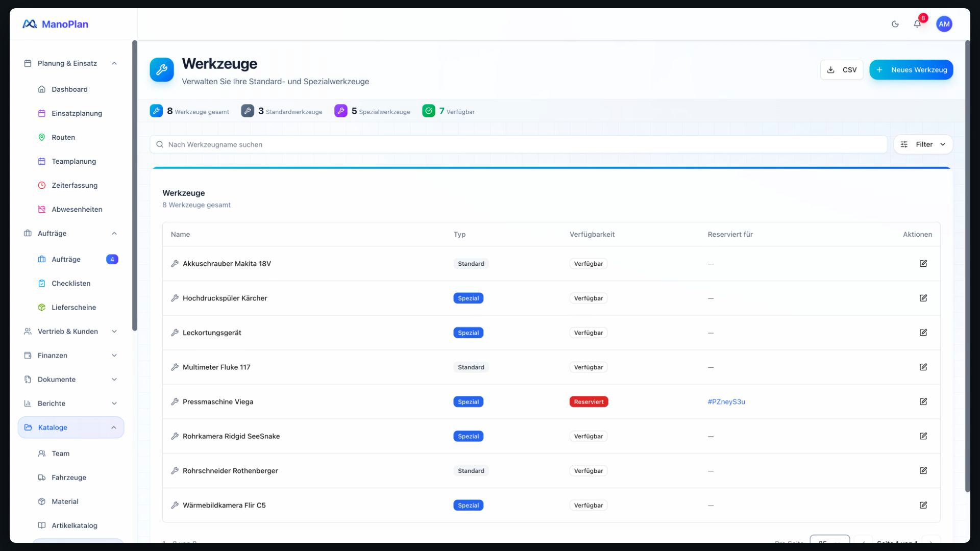This screenshot has height=551, width=980.
Task: Click the ManoPlan logo
Action: point(55,24)
